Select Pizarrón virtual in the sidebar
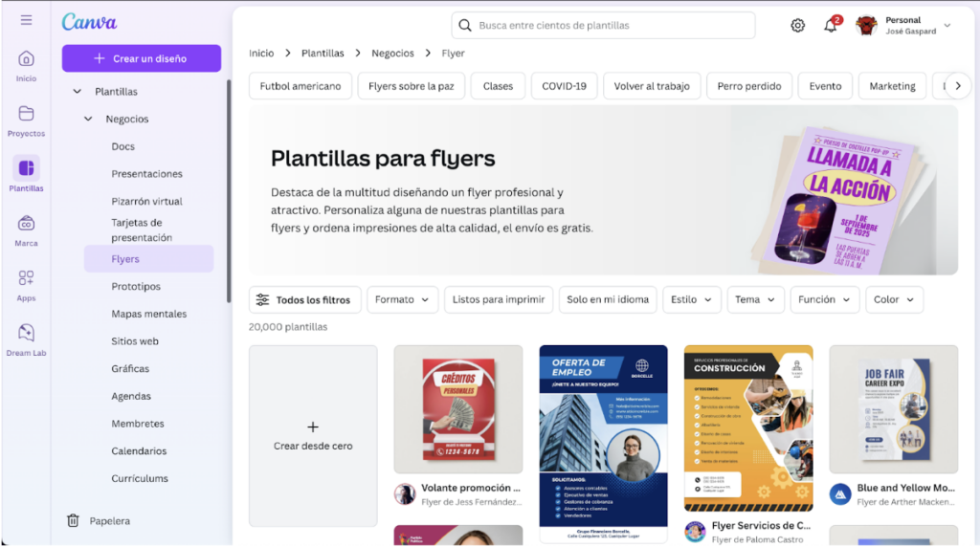 point(146,201)
